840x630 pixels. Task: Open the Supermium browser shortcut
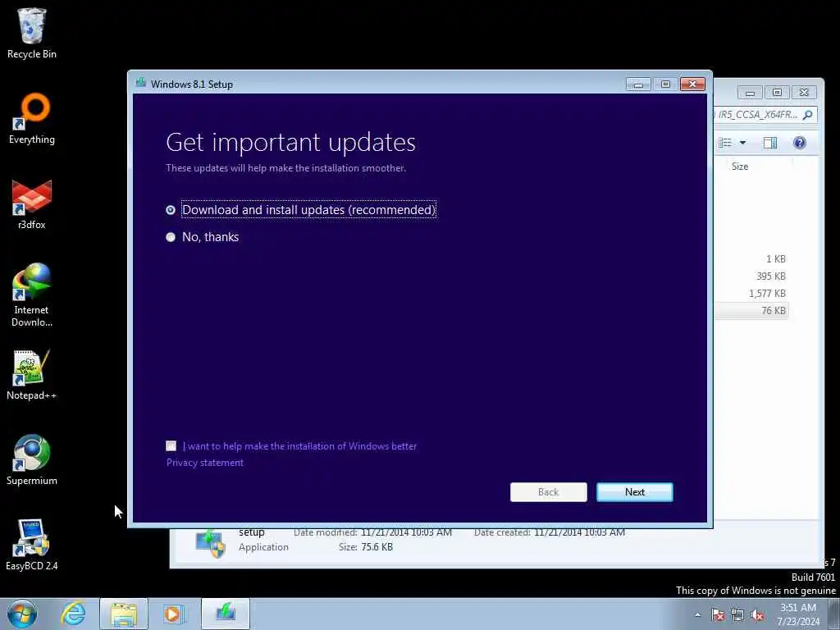point(32,460)
